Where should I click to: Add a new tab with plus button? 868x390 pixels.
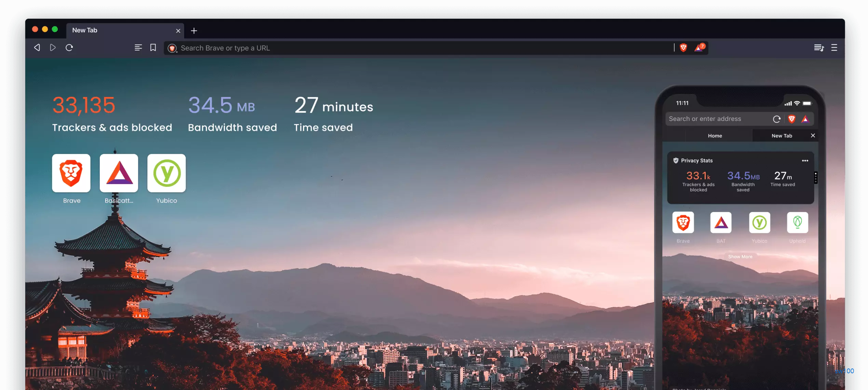(x=194, y=31)
